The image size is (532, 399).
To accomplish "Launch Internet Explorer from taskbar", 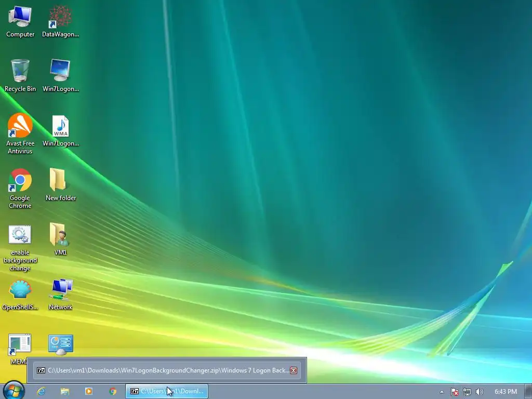I will coord(42,391).
